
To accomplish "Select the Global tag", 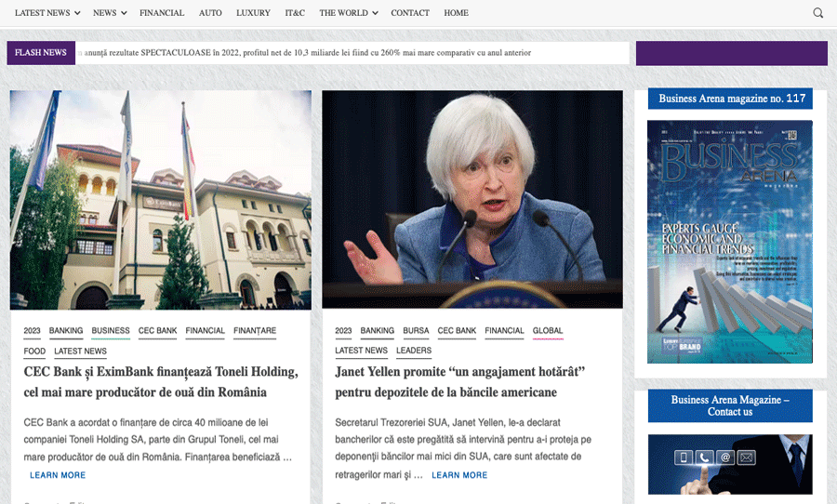I will [548, 331].
